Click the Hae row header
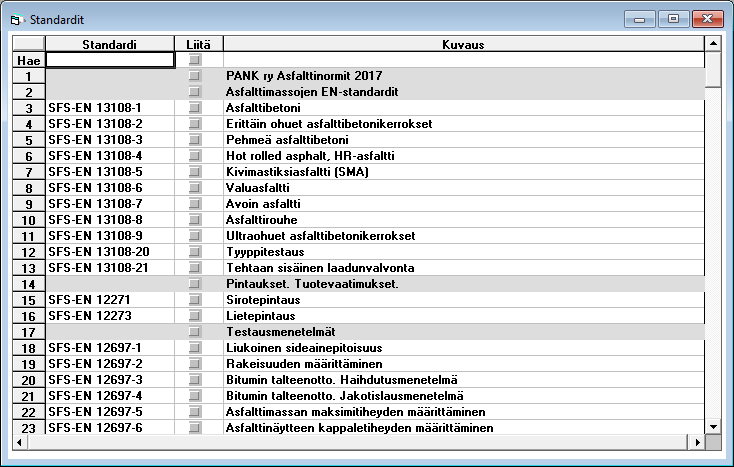The height and width of the screenshot is (467, 734). point(29,60)
